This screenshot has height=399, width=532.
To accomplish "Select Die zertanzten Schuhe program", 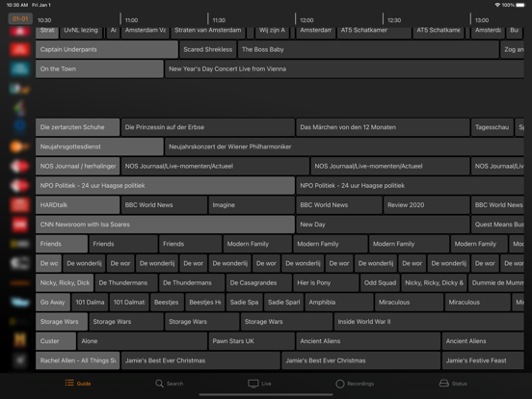I will pyautogui.click(x=77, y=127).
